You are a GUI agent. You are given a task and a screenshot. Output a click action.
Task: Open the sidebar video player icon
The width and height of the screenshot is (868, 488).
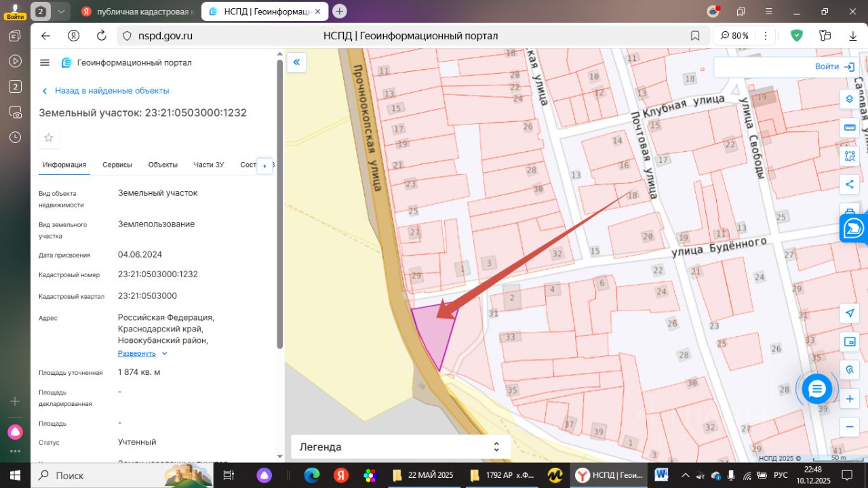pos(15,61)
